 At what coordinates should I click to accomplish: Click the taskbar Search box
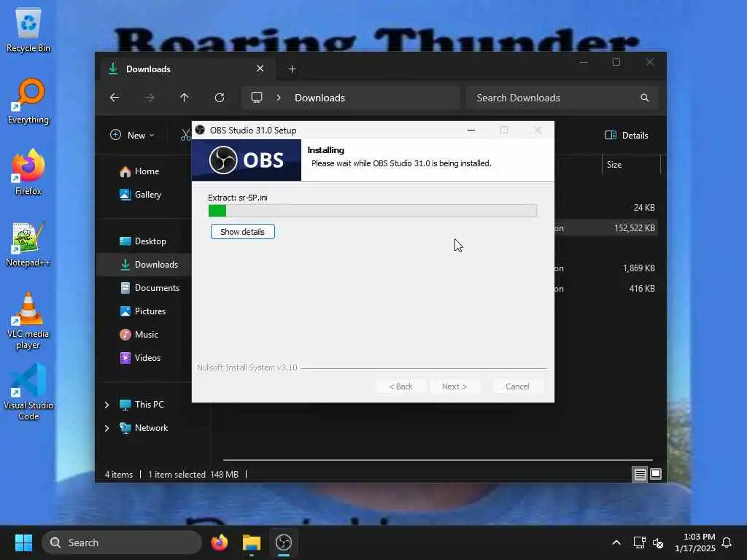[x=122, y=542]
